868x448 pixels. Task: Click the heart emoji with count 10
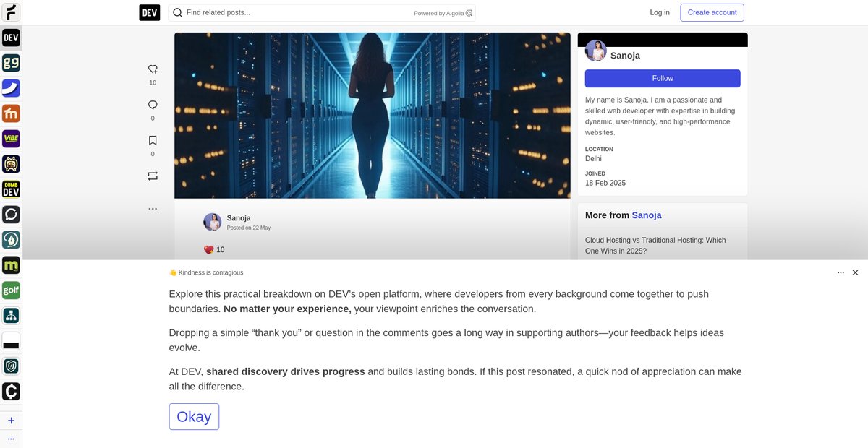[x=214, y=250]
